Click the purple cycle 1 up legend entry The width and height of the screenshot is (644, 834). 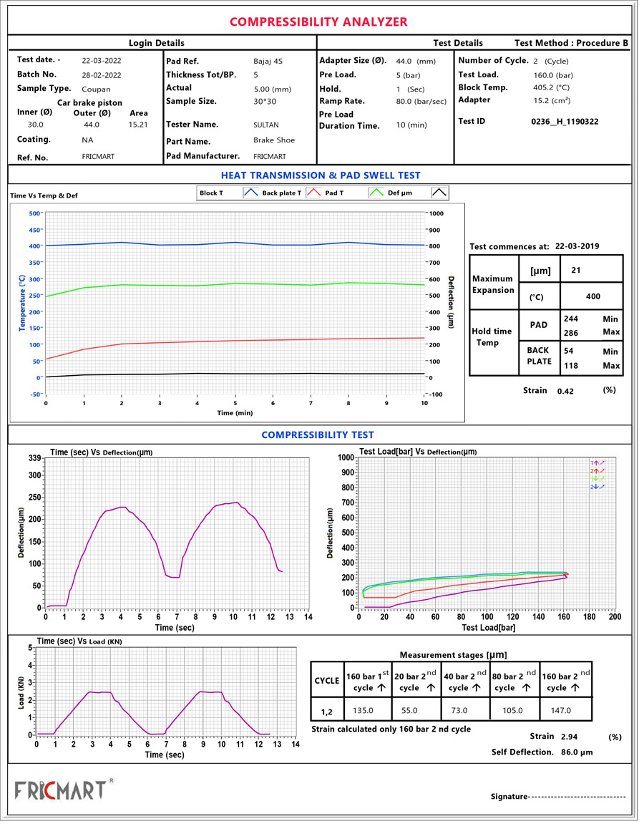(x=597, y=463)
